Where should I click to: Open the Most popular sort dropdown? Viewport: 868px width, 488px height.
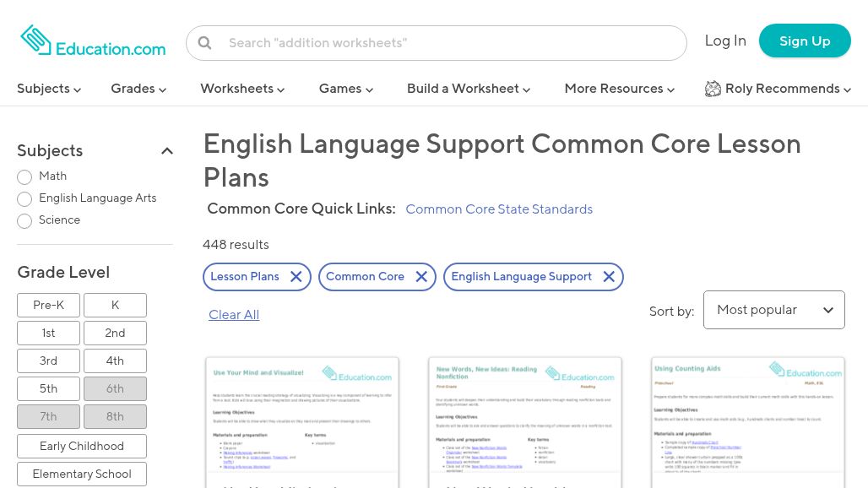773,310
